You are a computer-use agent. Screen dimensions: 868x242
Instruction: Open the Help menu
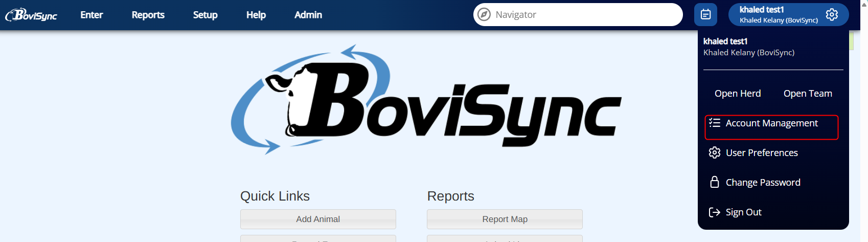click(x=256, y=15)
